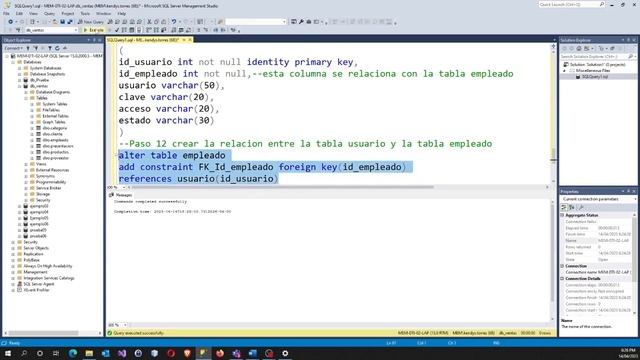Image resolution: width=640 pixels, height=360 pixels.
Task: Select the dbo.categoria table
Action: pos(54,128)
